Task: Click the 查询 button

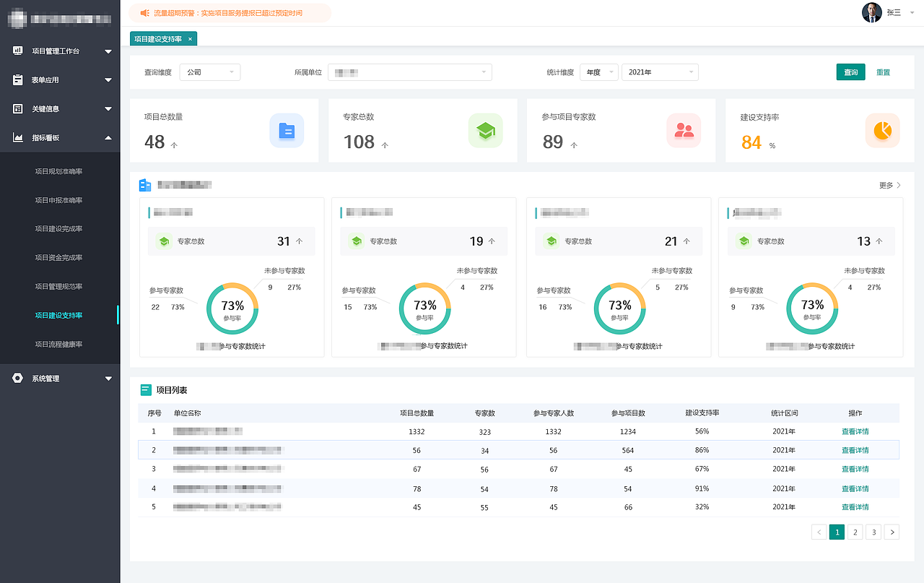Action: click(851, 72)
